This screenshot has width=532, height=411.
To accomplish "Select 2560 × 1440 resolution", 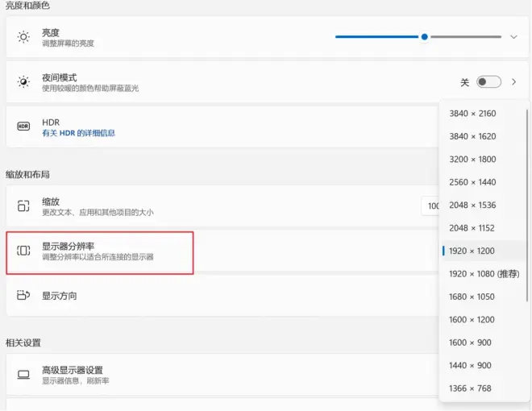I will [483, 182].
